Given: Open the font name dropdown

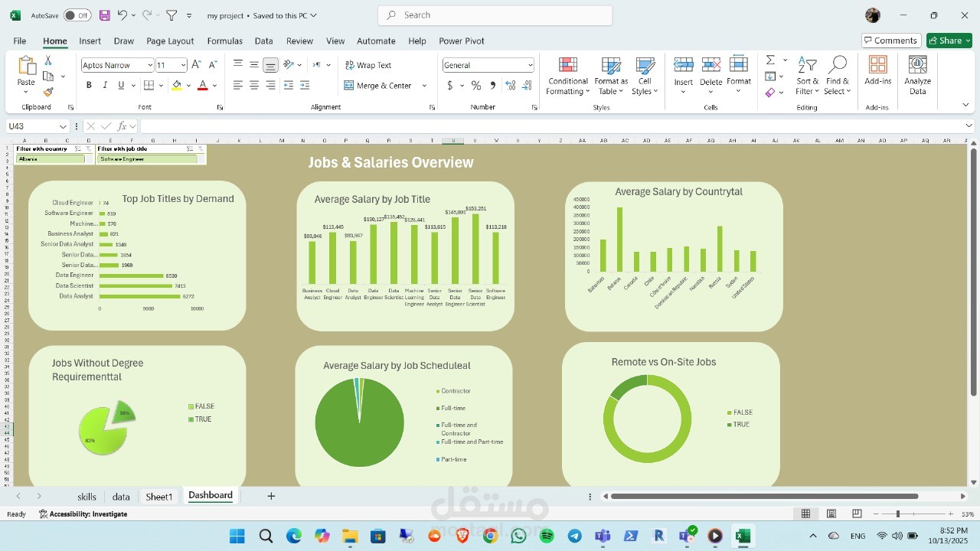Looking at the screenshot, I should [x=150, y=65].
